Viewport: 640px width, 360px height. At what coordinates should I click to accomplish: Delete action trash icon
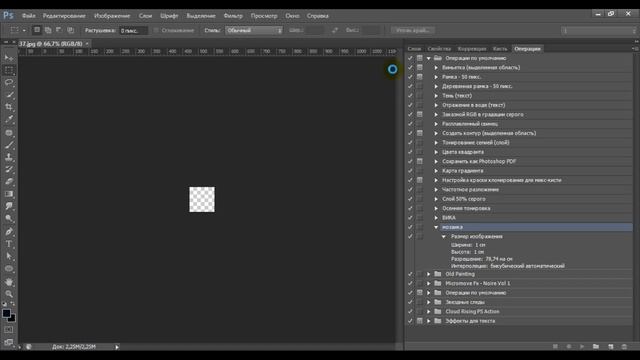(x=624, y=347)
